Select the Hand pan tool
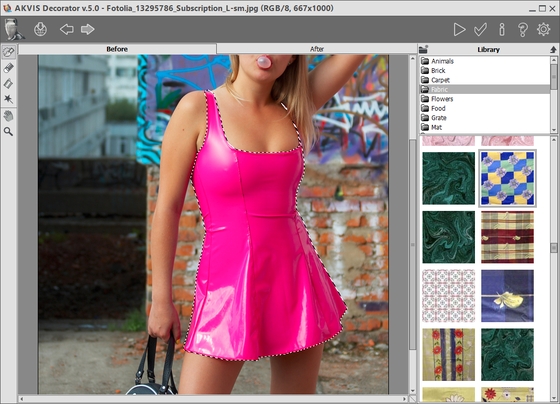 click(9, 116)
